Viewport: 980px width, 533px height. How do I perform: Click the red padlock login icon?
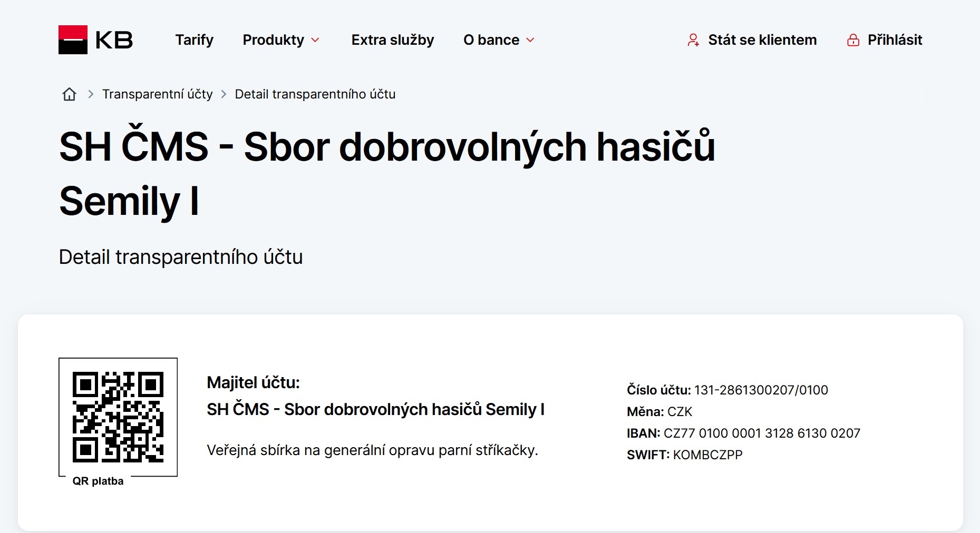point(853,40)
